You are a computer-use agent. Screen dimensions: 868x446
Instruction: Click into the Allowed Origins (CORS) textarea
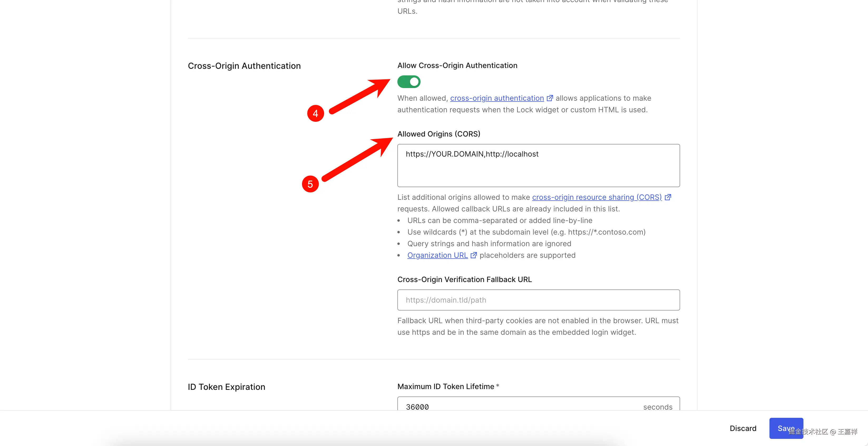[538, 166]
